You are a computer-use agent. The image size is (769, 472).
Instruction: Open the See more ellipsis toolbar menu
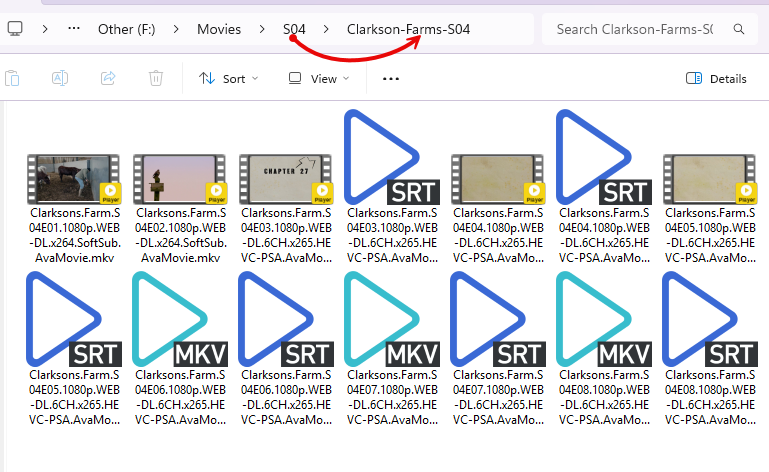point(391,78)
